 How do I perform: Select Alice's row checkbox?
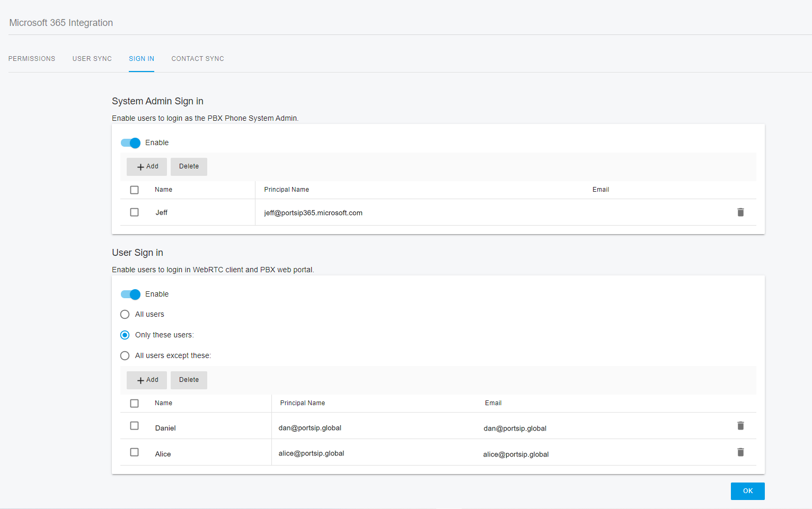[135, 452]
